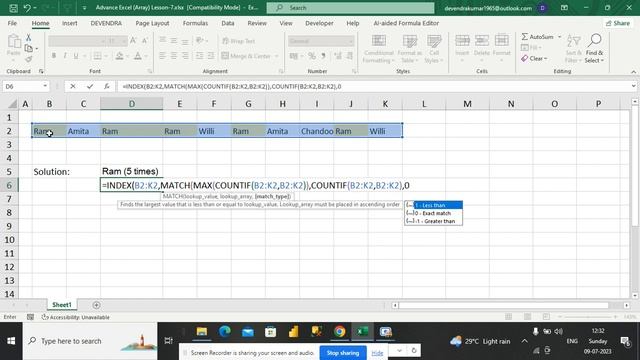Select column header M

tap(467, 104)
